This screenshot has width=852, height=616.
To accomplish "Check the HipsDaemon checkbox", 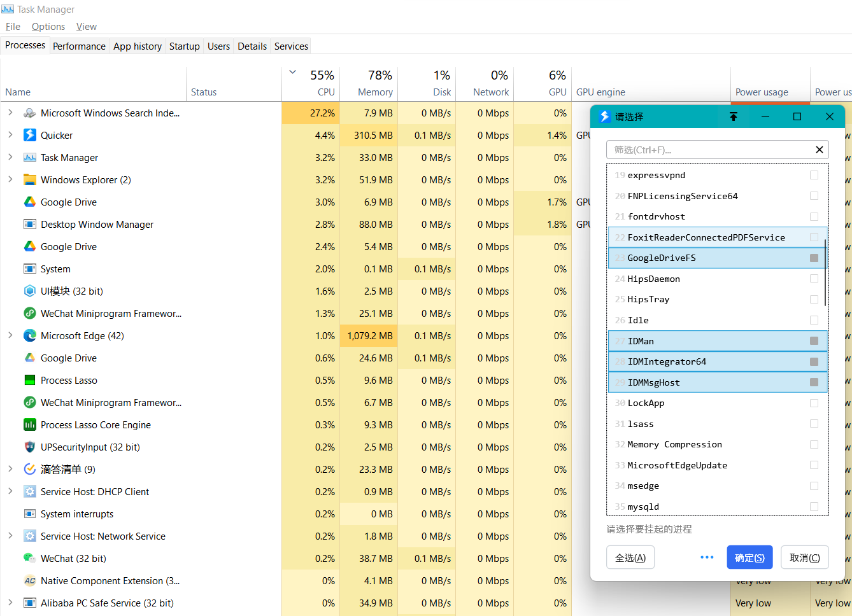I will pos(814,279).
